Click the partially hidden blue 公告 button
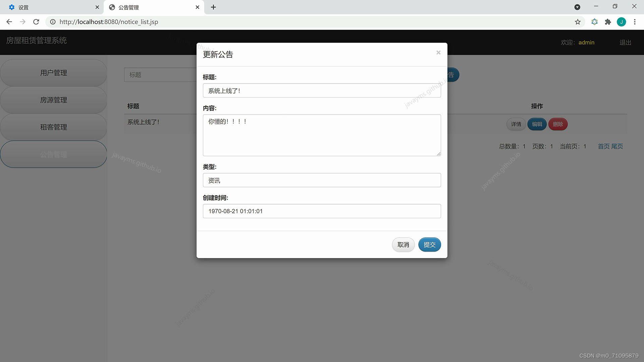Screen dimensions: 644x362 pos(453,75)
